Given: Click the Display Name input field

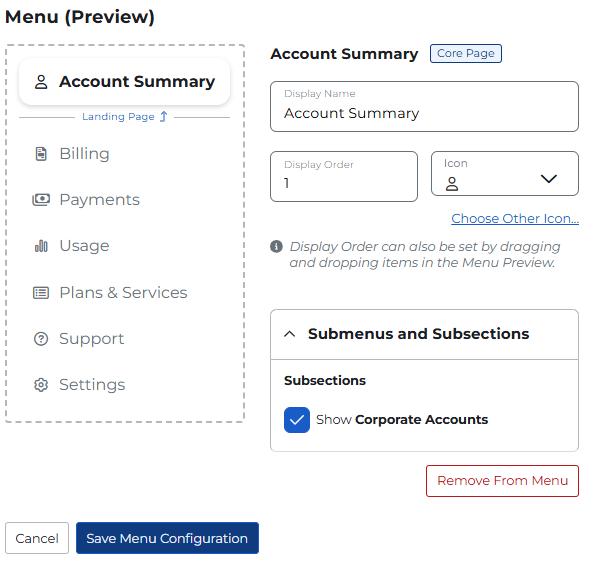Looking at the screenshot, I should [x=424, y=113].
